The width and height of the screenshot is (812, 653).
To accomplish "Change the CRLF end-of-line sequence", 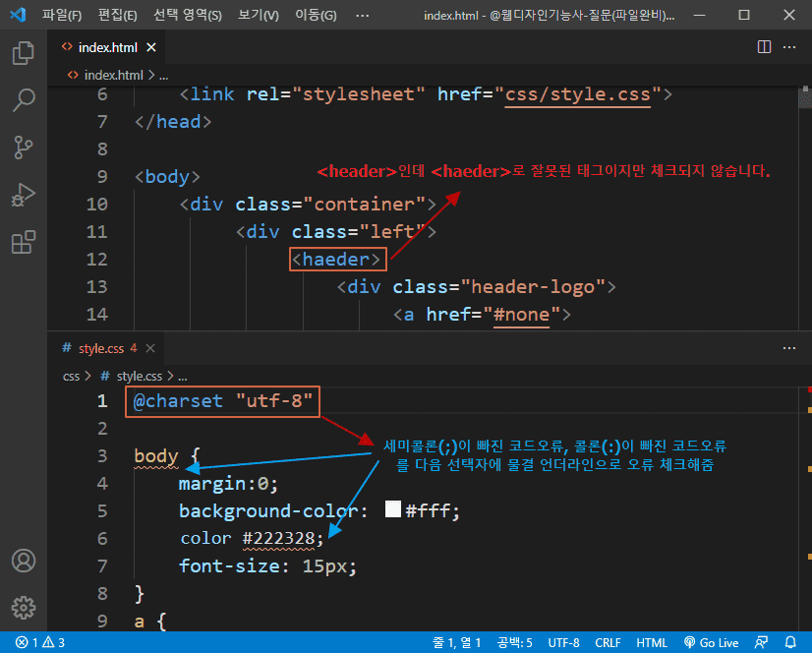I will click(x=608, y=642).
